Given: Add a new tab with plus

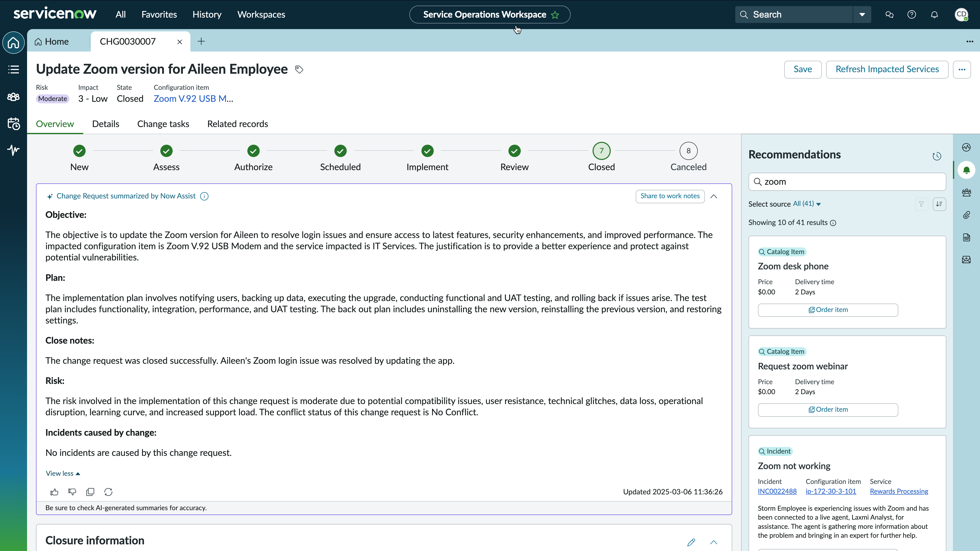Looking at the screenshot, I should pyautogui.click(x=201, y=41).
